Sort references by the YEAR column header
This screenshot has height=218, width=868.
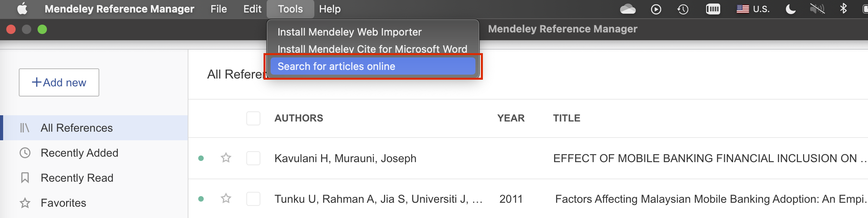511,118
